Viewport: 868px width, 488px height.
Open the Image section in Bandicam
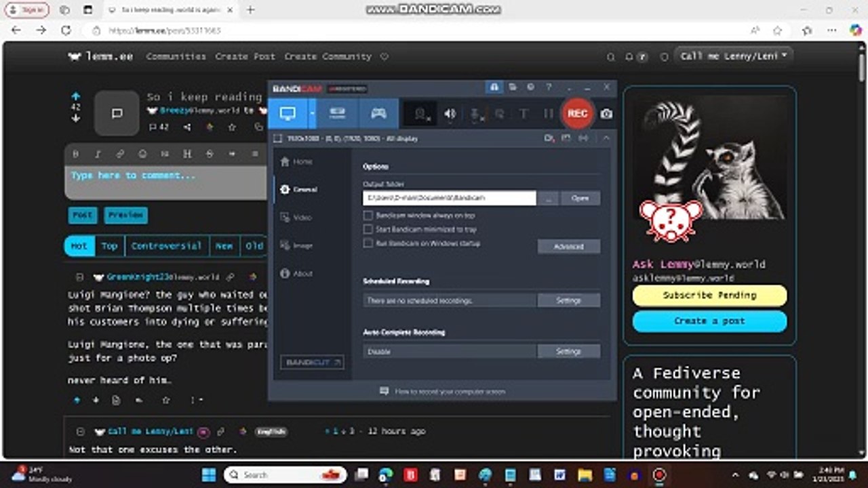(296, 245)
